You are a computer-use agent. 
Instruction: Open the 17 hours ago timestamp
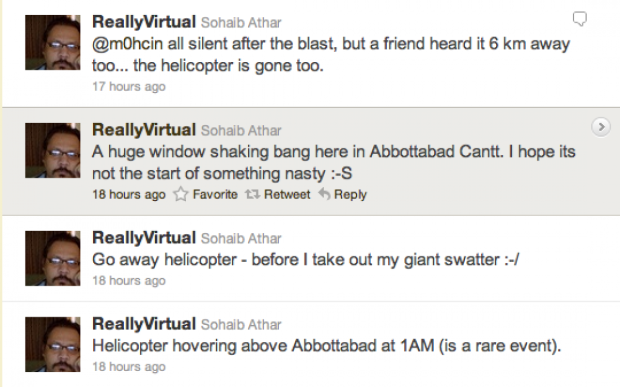[x=129, y=87]
